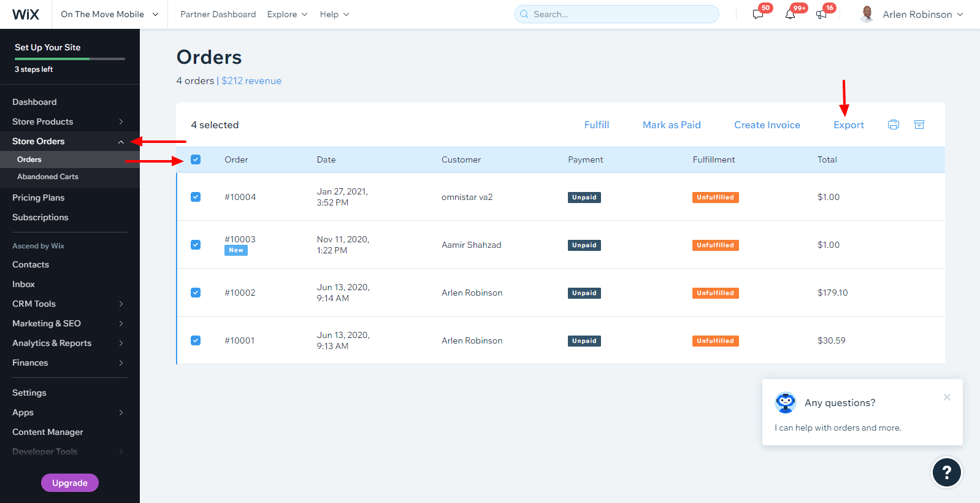The width and height of the screenshot is (980, 503).
Task: Open Inbox in sidebar
Action: coord(23,284)
